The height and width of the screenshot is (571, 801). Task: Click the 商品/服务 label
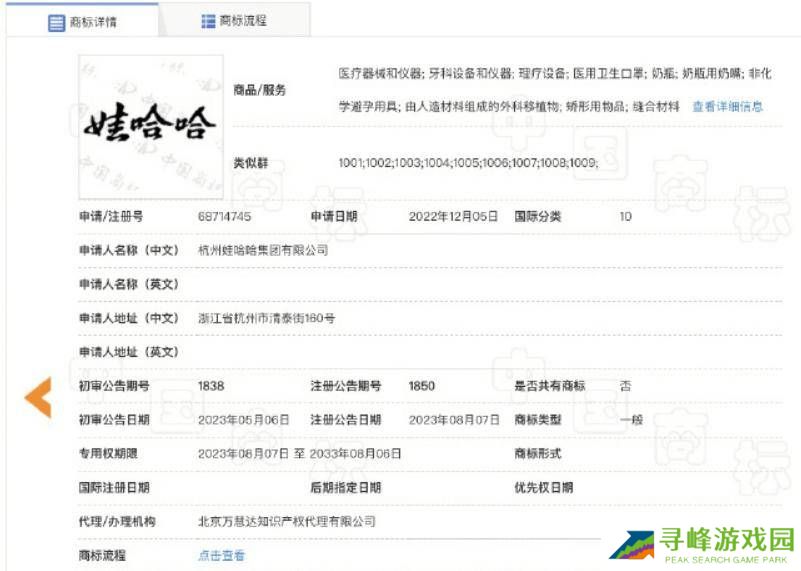[260, 90]
